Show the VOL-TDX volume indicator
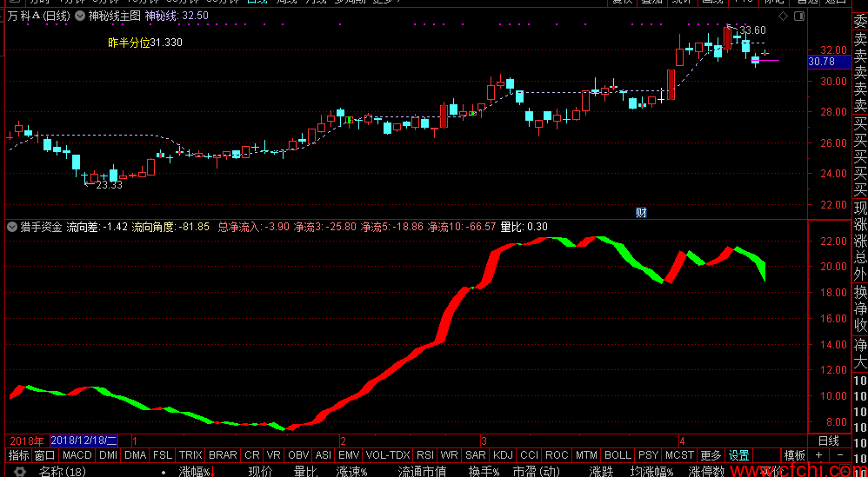This screenshot has height=477, width=868. point(388,455)
